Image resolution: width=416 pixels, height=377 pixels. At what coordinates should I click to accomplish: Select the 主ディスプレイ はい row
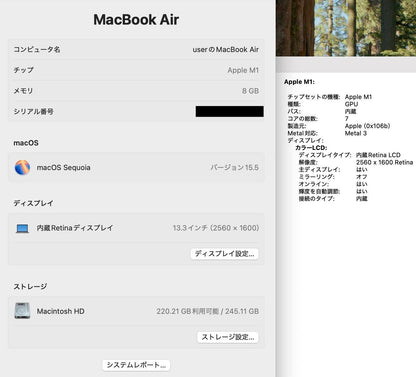pyautogui.click(x=333, y=170)
